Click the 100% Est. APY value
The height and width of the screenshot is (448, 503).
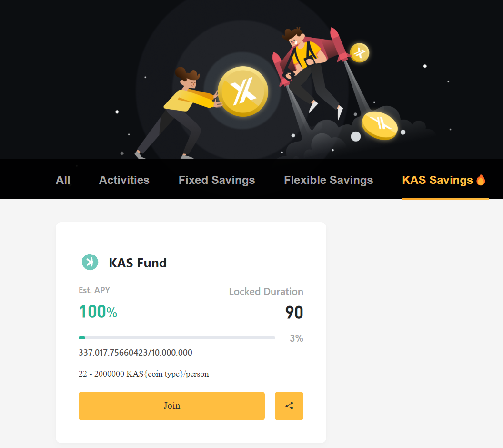[98, 312]
